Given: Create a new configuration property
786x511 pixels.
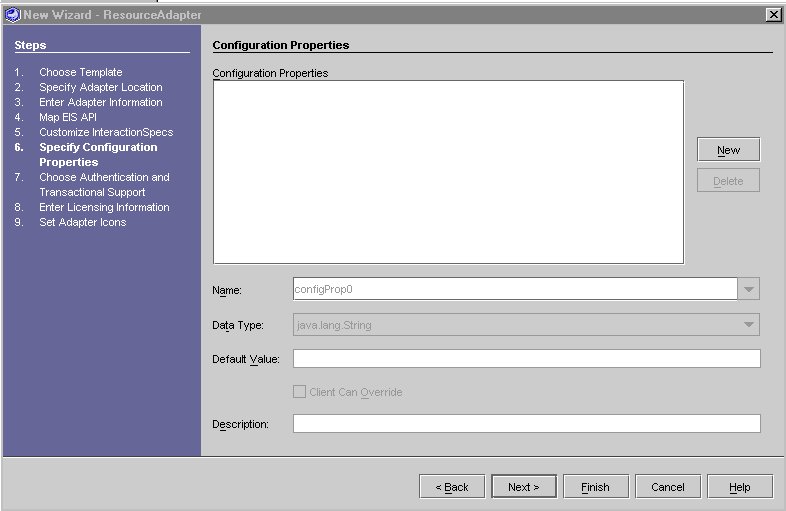Looking at the screenshot, I should 728,150.
